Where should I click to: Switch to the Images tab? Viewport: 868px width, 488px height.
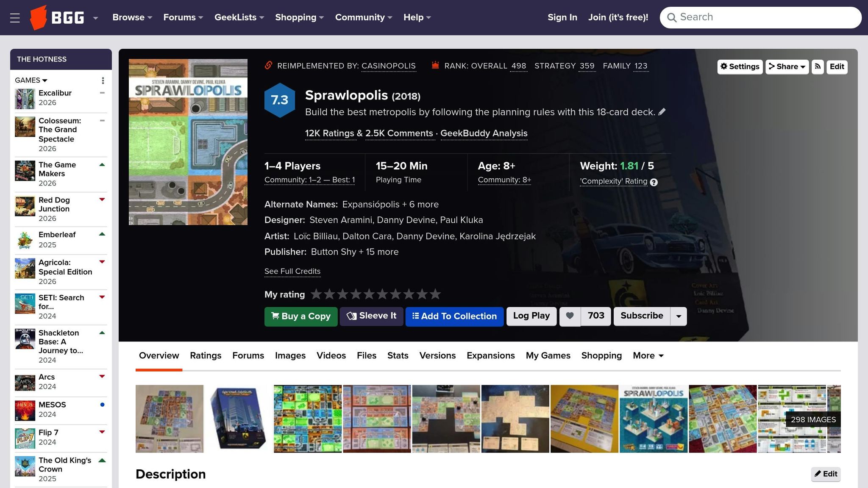pyautogui.click(x=290, y=356)
